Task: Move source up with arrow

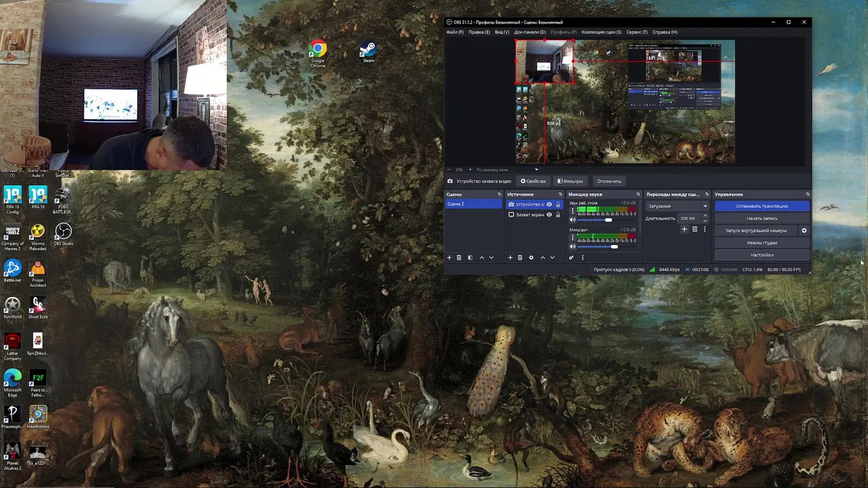Action: pyautogui.click(x=542, y=258)
